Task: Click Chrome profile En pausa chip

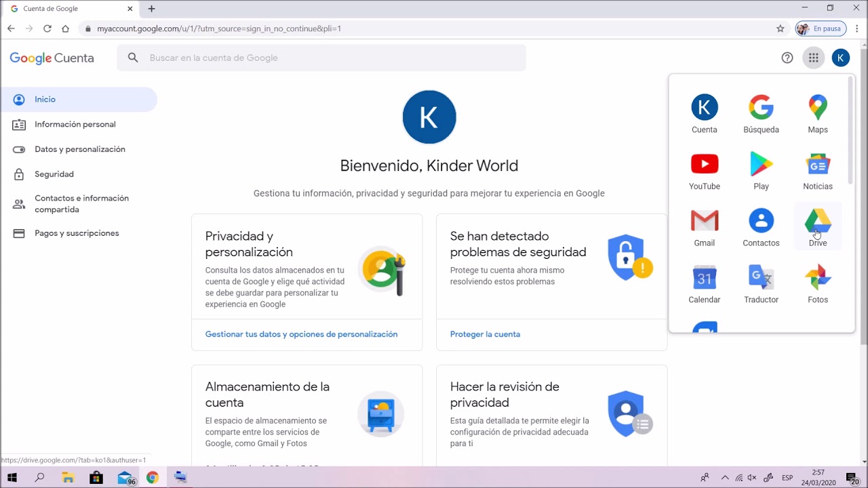Action: (821, 28)
